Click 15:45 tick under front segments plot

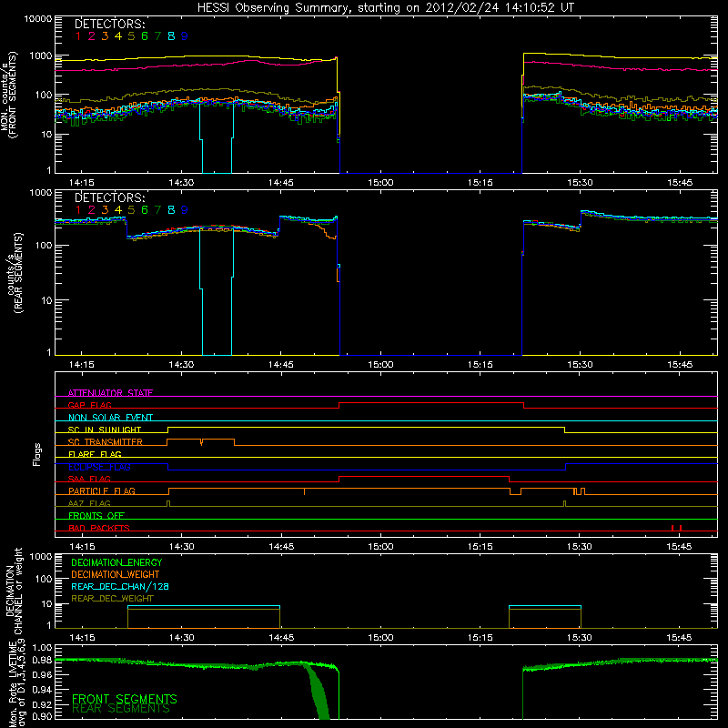[679, 183]
